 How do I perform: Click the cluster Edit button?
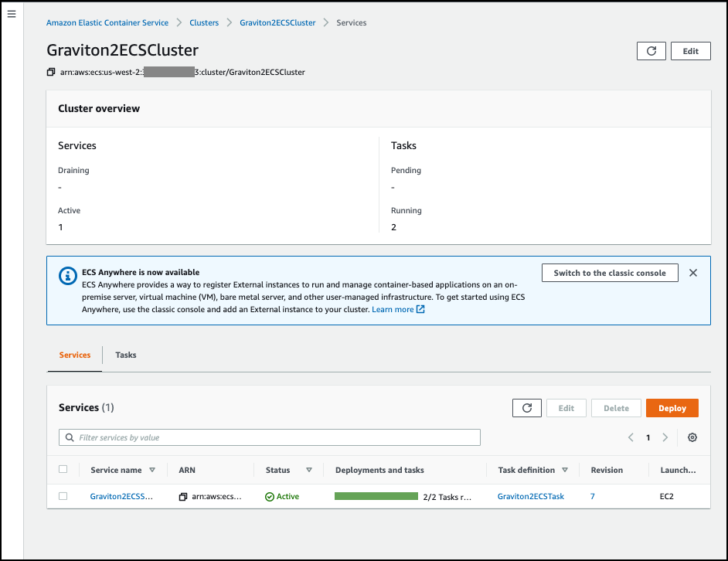click(x=690, y=51)
